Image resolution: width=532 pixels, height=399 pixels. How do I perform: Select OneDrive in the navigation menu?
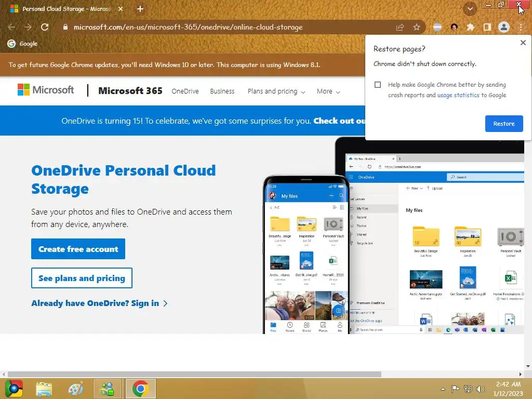[x=185, y=91]
